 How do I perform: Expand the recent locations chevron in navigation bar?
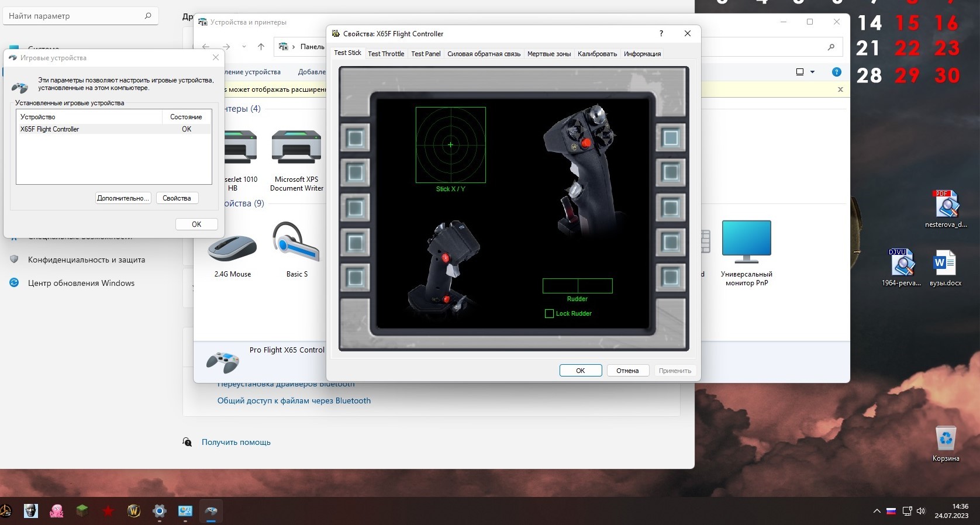244,47
